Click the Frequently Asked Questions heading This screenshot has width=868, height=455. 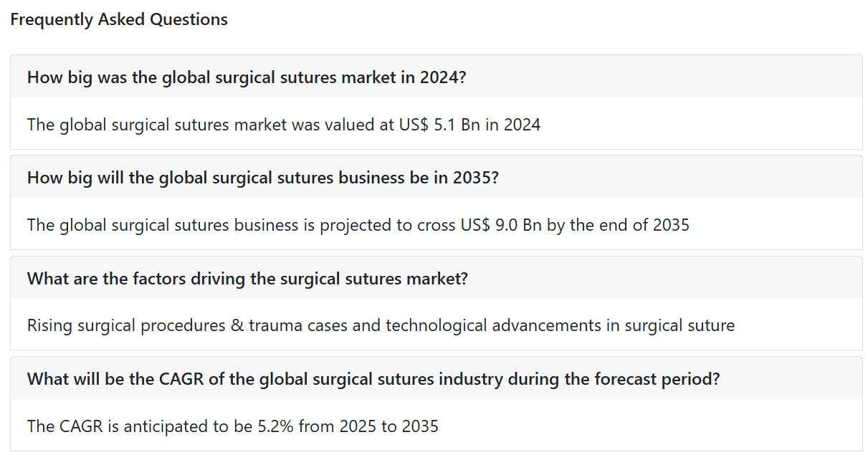[x=119, y=20]
